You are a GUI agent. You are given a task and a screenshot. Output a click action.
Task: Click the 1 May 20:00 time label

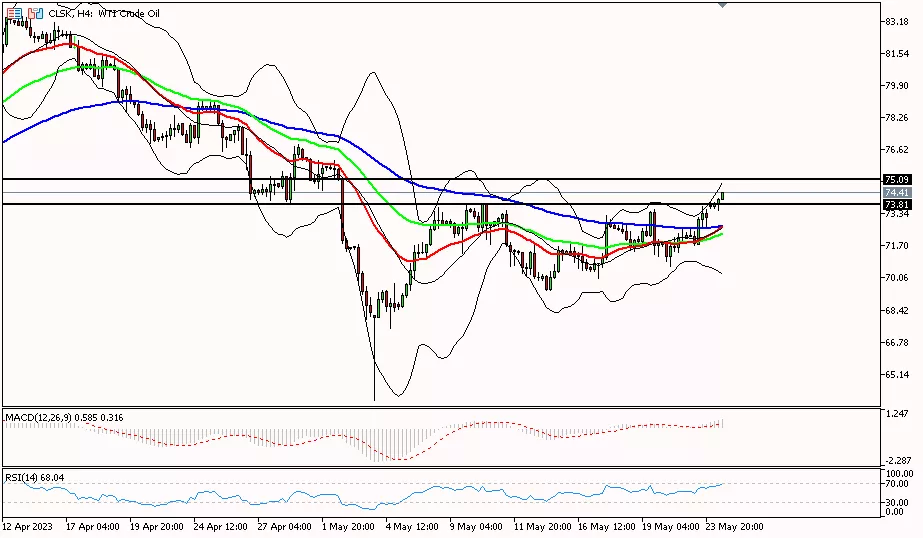coord(346,525)
